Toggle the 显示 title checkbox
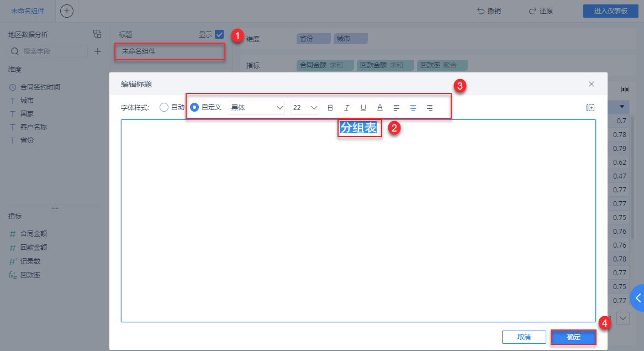 [219, 34]
